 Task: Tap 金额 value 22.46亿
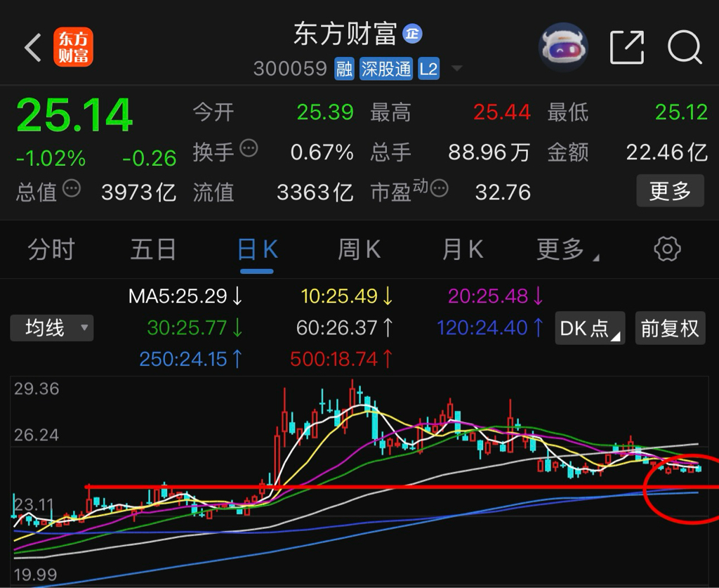tap(667, 152)
